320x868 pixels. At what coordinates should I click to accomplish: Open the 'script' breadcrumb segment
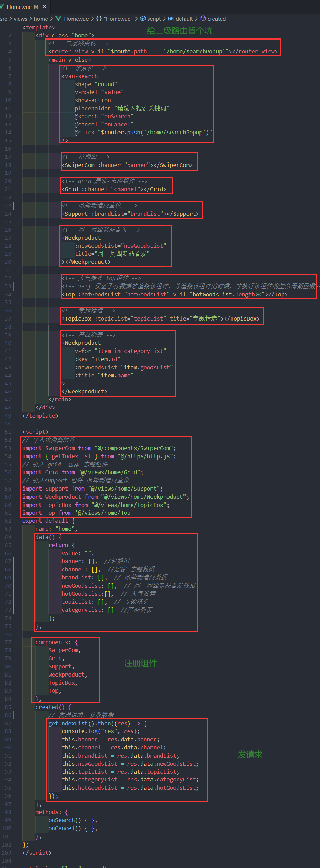(x=154, y=19)
